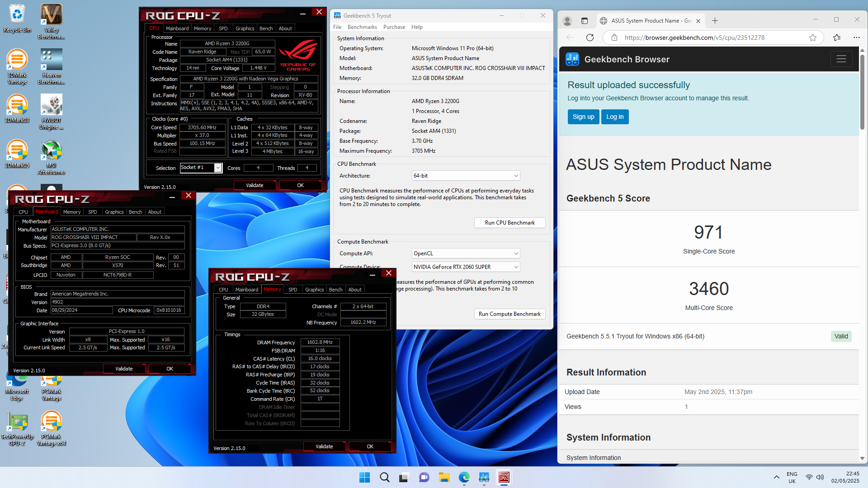Launch Valley Benchmark desktop icon
Image resolution: width=868 pixels, height=488 pixels.
click(51, 21)
